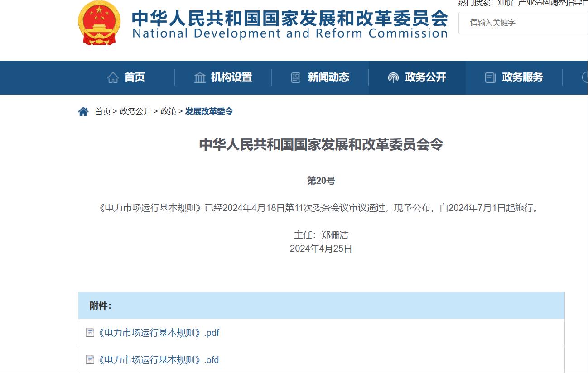Go to the 新闻动态 section
Viewport: 588px width, 373px height.
pyautogui.click(x=328, y=77)
